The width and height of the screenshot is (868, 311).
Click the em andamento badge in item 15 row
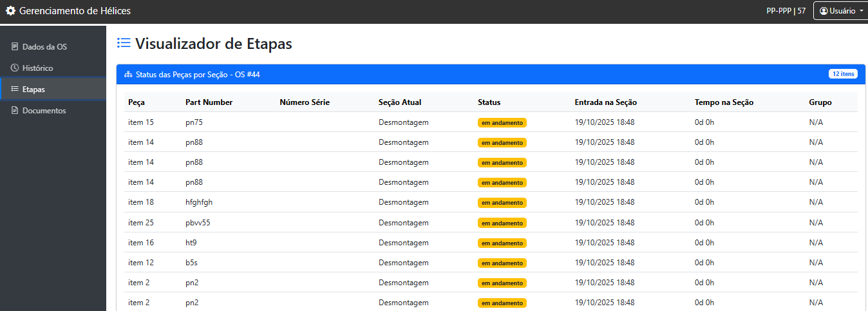point(502,123)
